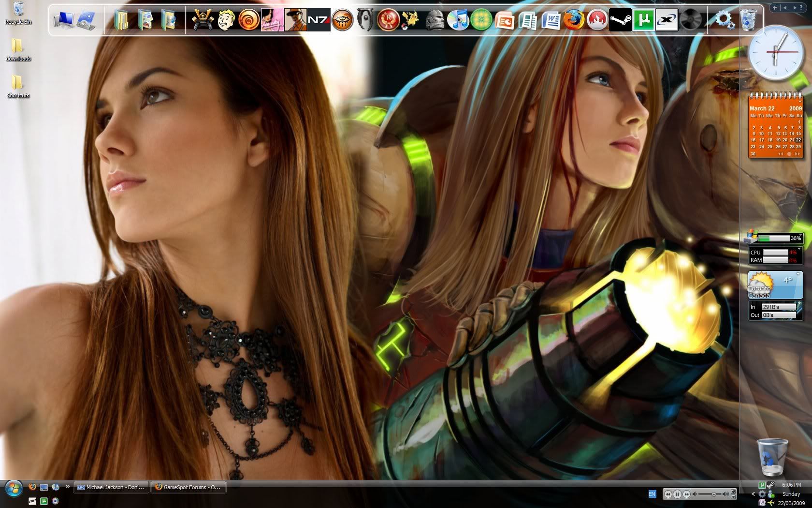The width and height of the screenshot is (812, 508).
Task: Launch Oblivion icon in the dock
Action: 365,20
